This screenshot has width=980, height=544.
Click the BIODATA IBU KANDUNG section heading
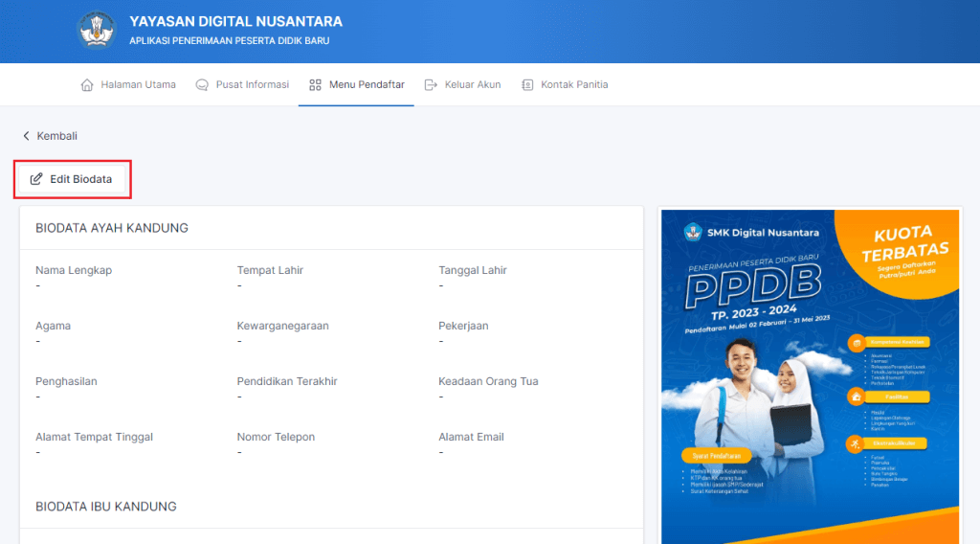pyautogui.click(x=106, y=506)
